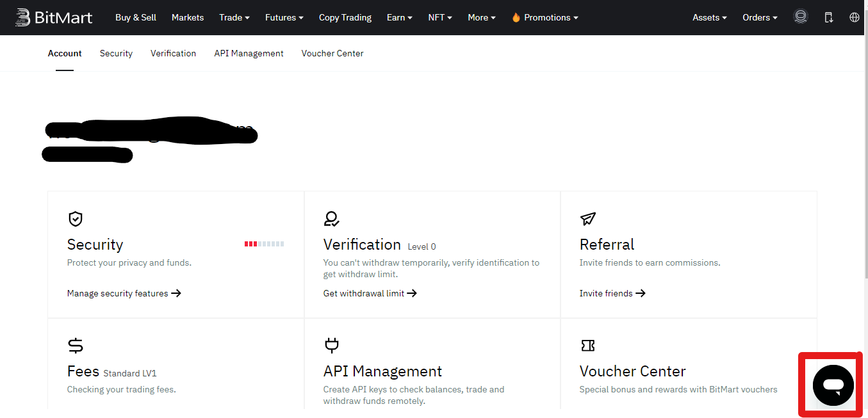Image resolution: width=868 pixels, height=418 pixels.
Task: Click the Security shield icon
Action: [76, 219]
